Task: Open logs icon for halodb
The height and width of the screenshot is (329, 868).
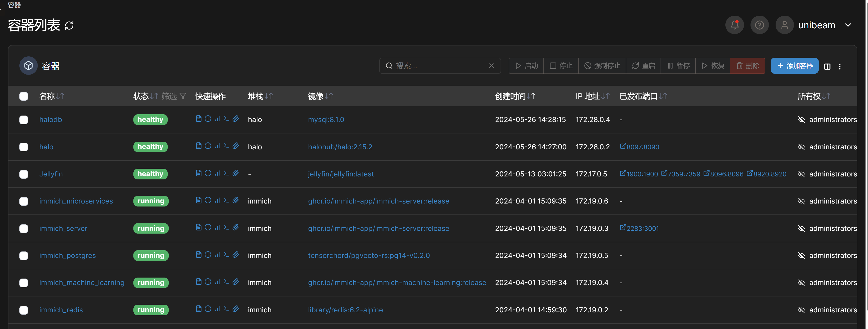Action: 198,119
